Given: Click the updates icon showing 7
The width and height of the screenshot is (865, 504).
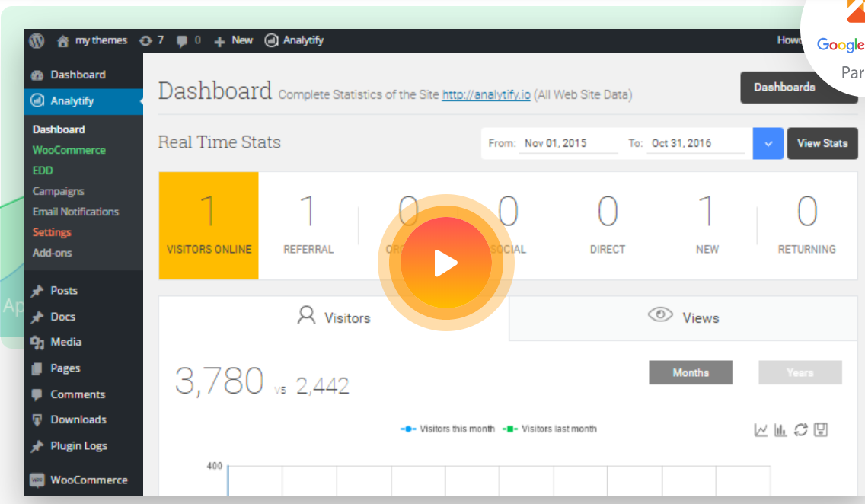Looking at the screenshot, I should [x=145, y=41].
